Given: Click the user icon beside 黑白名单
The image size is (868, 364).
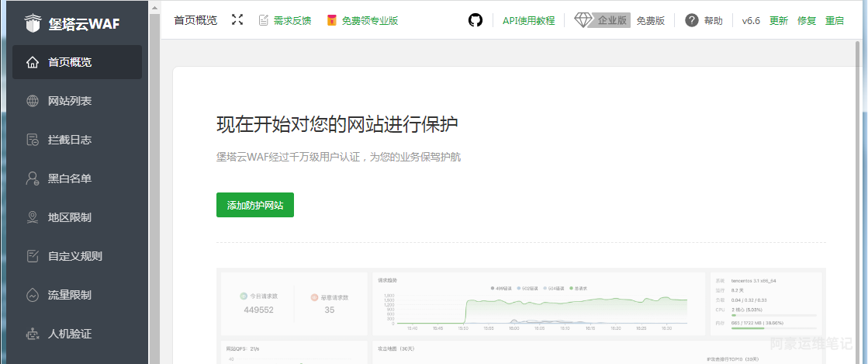Looking at the screenshot, I should 33,179.
